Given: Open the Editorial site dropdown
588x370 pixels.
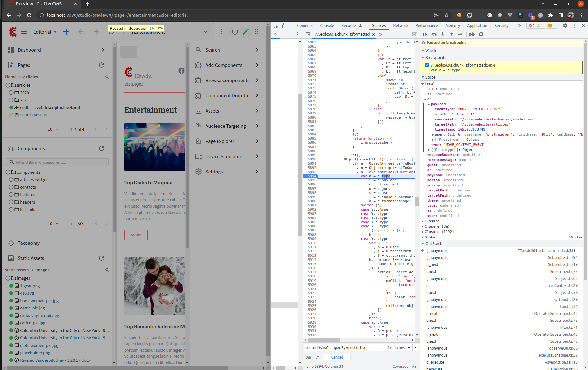Looking at the screenshot, I should [45, 32].
